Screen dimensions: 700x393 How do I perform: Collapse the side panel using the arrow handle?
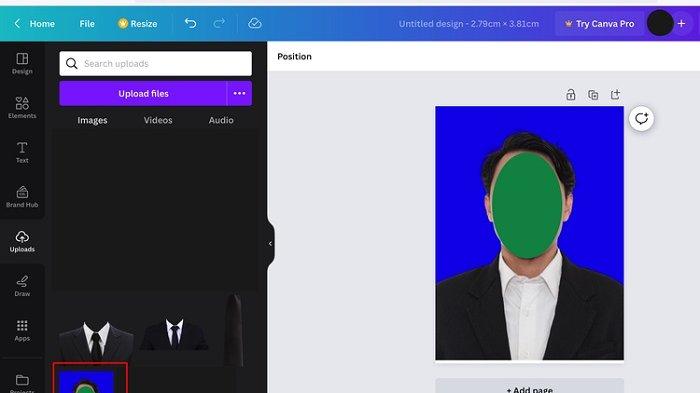pyautogui.click(x=270, y=243)
